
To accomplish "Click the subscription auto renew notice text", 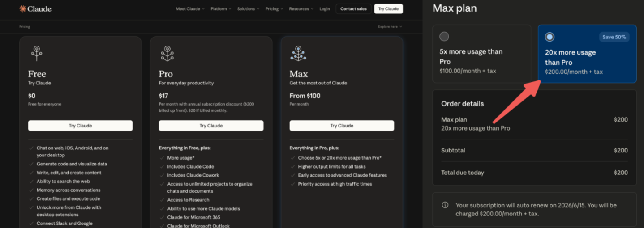I will click(x=536, y=209).
